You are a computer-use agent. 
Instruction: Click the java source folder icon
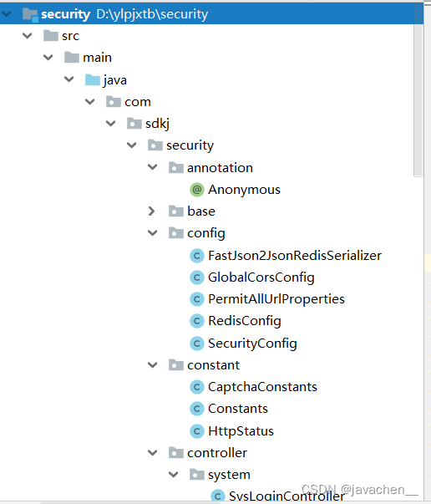(x=93, y=79)
